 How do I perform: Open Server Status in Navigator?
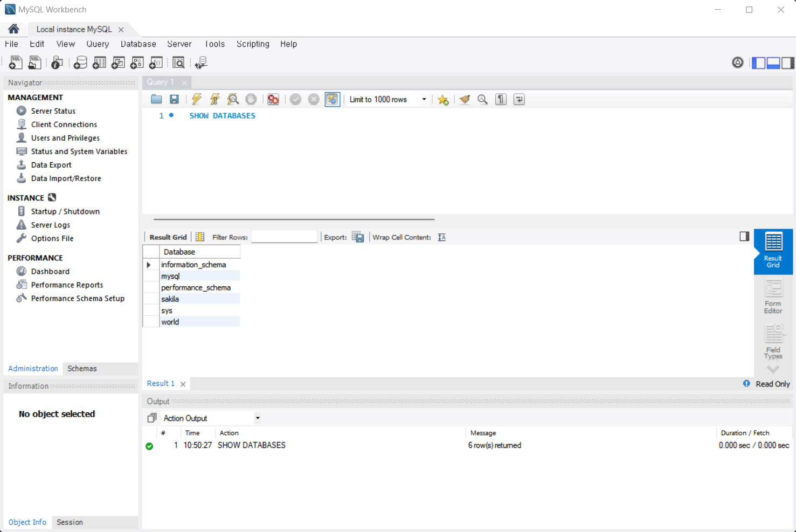pos(53,111)
